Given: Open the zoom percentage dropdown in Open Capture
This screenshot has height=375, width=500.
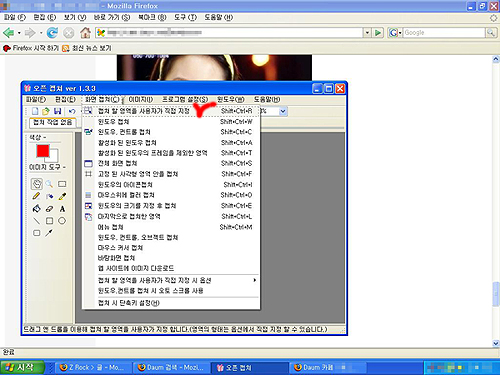Looking at the screenshot, I should click(283, 111).
